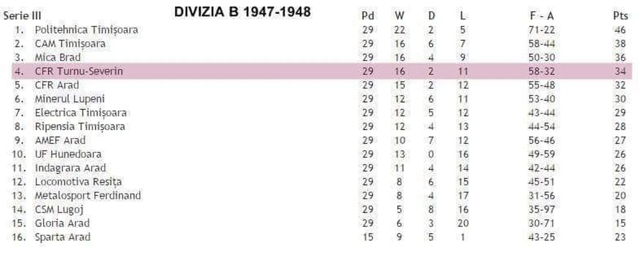The image size is (644, 256).
Task: Click the F - A column header
Action: pyautogui.click(x=541, y=16)
